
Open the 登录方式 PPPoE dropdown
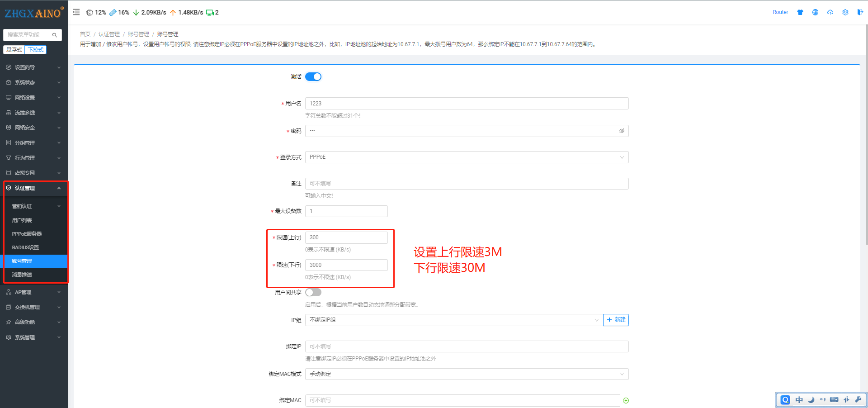(467, 157)
